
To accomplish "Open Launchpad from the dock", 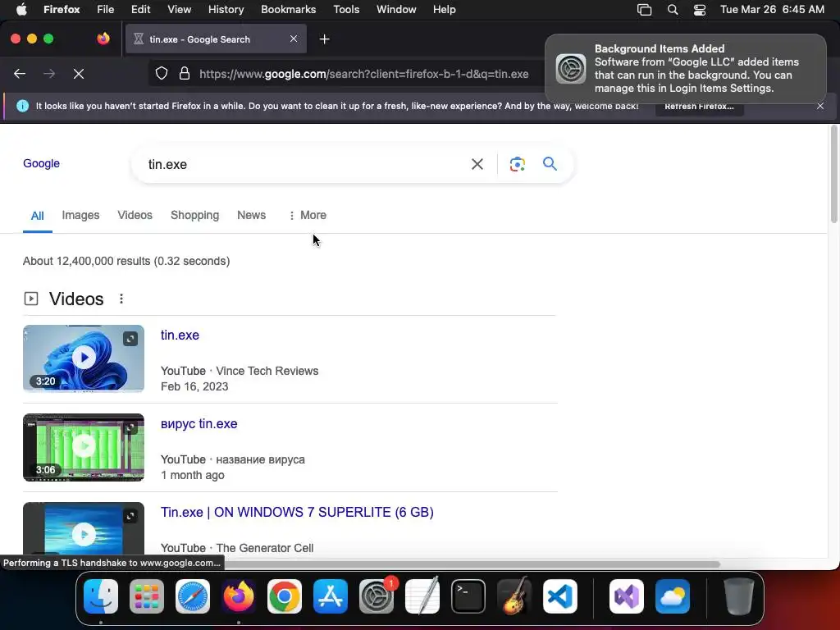I will pyautogui.click(x=147, y=596).
